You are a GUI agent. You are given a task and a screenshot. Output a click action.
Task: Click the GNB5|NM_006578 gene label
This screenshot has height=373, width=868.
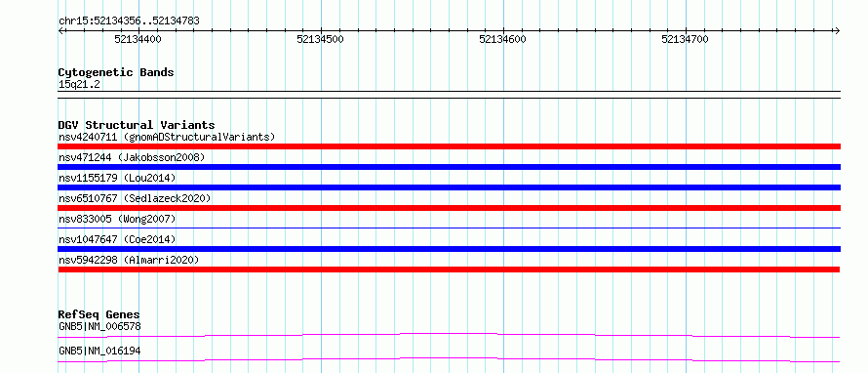tap(99, 326)
